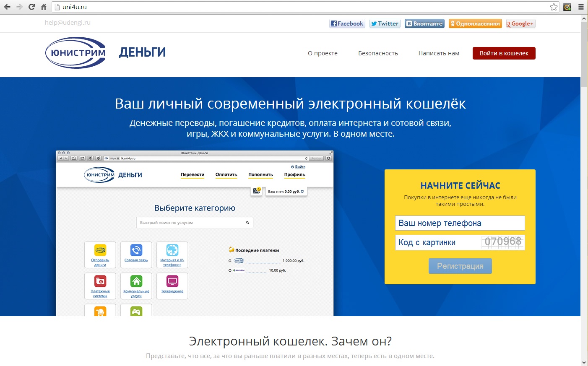Click the envelope messages icon in preview
588x366 pixels.
[257, 191]
